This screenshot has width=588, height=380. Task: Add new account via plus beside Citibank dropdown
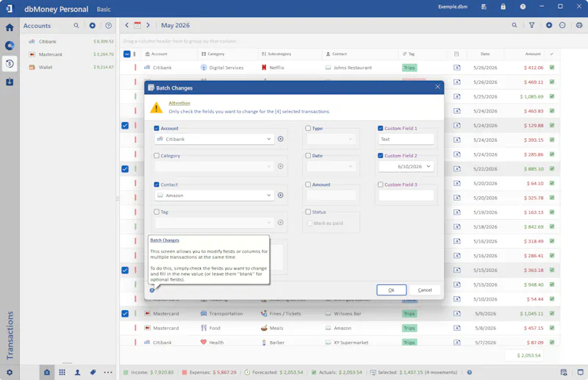click(x=281, y=139)
